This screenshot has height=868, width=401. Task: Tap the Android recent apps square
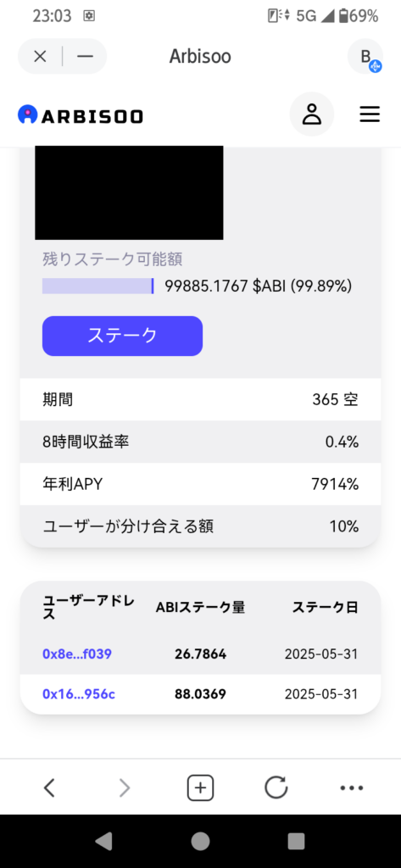click(x=297, y=841)
